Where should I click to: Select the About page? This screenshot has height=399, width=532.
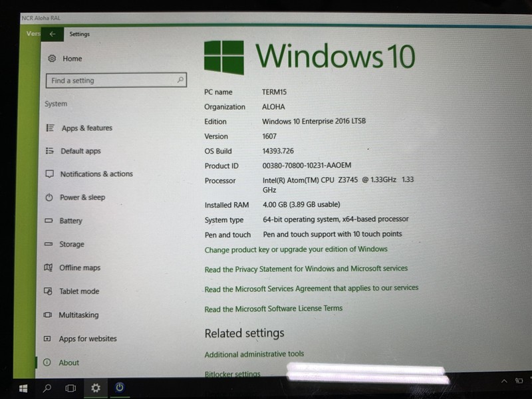pos(68,362)
